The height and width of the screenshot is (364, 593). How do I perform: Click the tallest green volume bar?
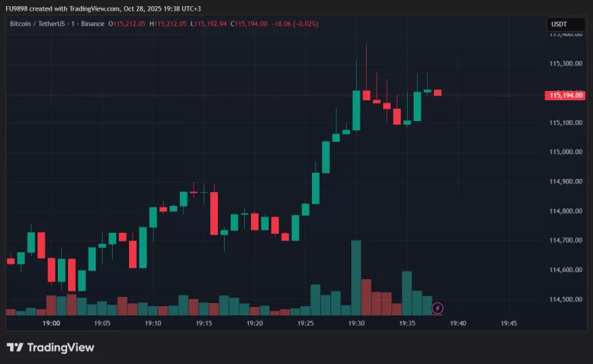click(x=356, y=278)
